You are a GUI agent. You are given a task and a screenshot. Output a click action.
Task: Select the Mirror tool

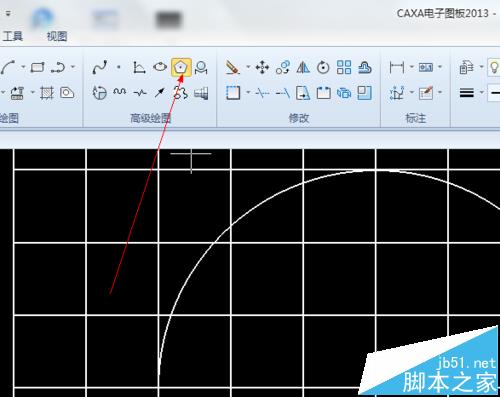pos(303,67)
